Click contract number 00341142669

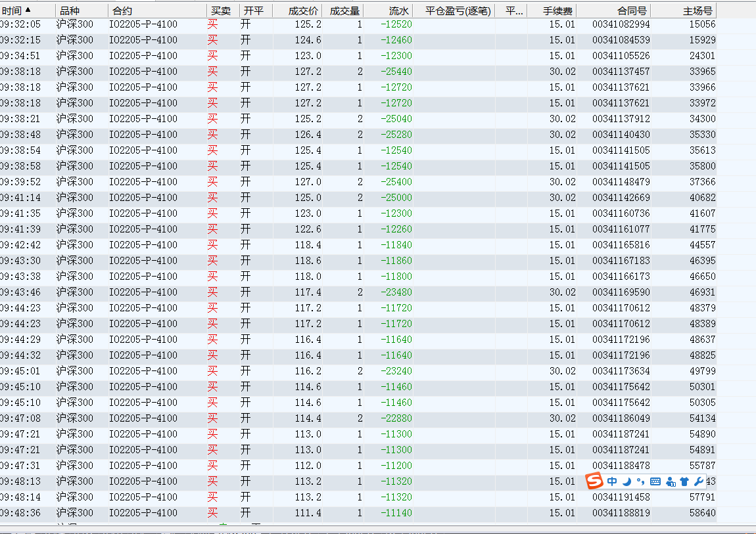[621, 198]
